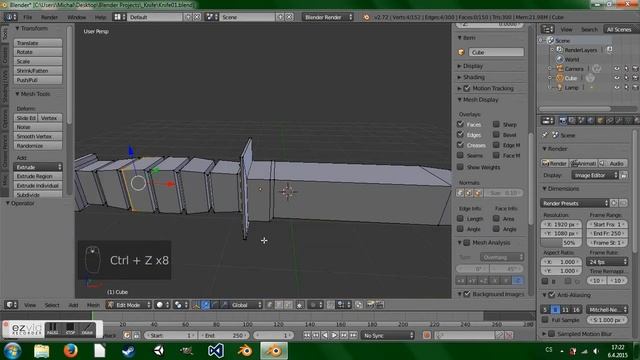The height and width of the screenshot is (360, 640).
Task: Open the viewport shading mode selector
Action: [162, 305]
